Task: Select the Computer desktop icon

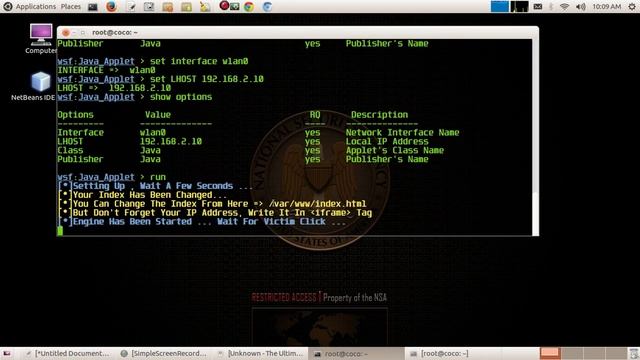Action: [x=41, y=39]
